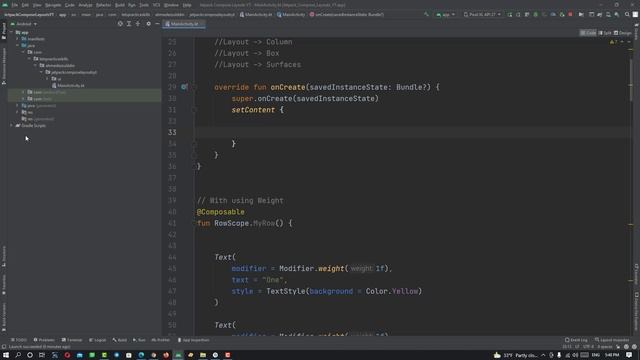Open the Terminal tool window
This screenshot has width=640, height=360.
[72, 340]
